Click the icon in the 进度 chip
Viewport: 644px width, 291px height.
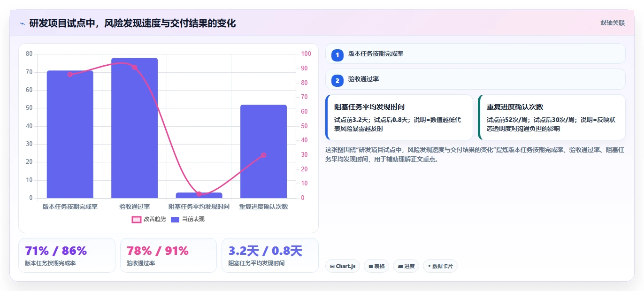point(400,266)
